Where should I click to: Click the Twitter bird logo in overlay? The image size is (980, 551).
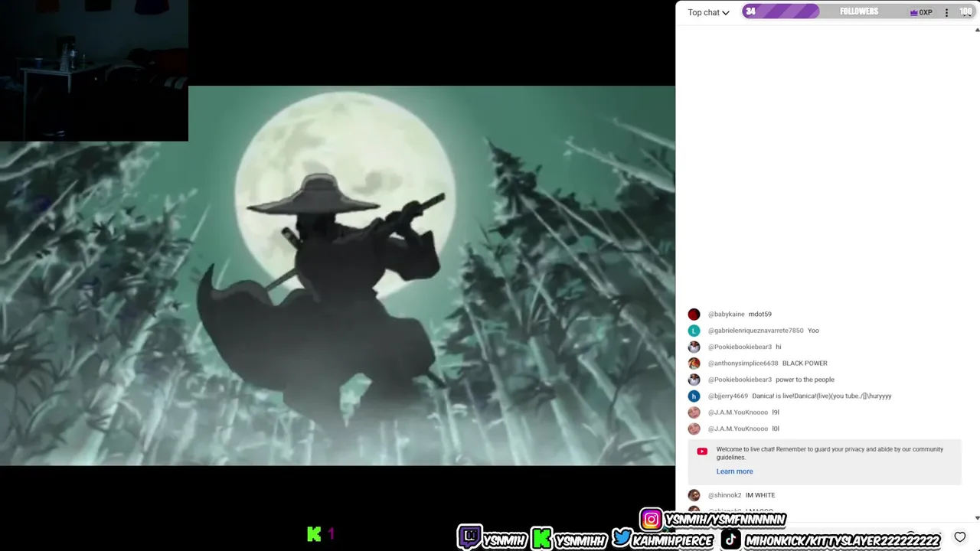(x=622, y=538)
